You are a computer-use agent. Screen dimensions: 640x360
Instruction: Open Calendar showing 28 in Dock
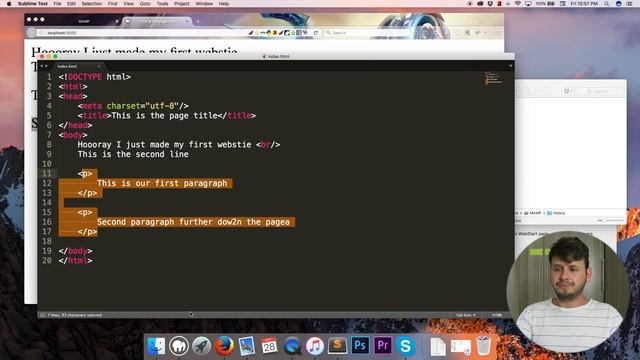pyautogui.click(x=269, y=346)
